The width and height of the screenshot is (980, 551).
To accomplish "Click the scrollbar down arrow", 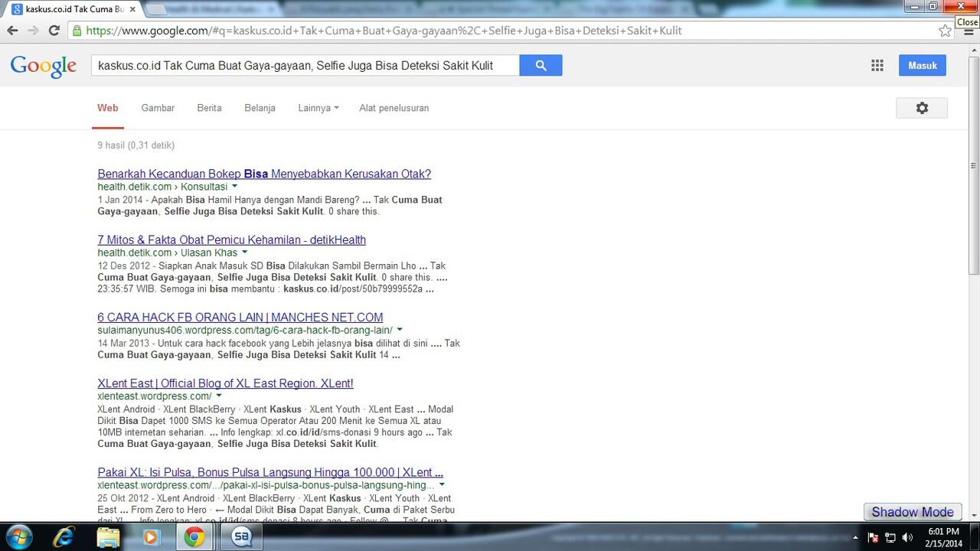I will click(x=974, y=515).
